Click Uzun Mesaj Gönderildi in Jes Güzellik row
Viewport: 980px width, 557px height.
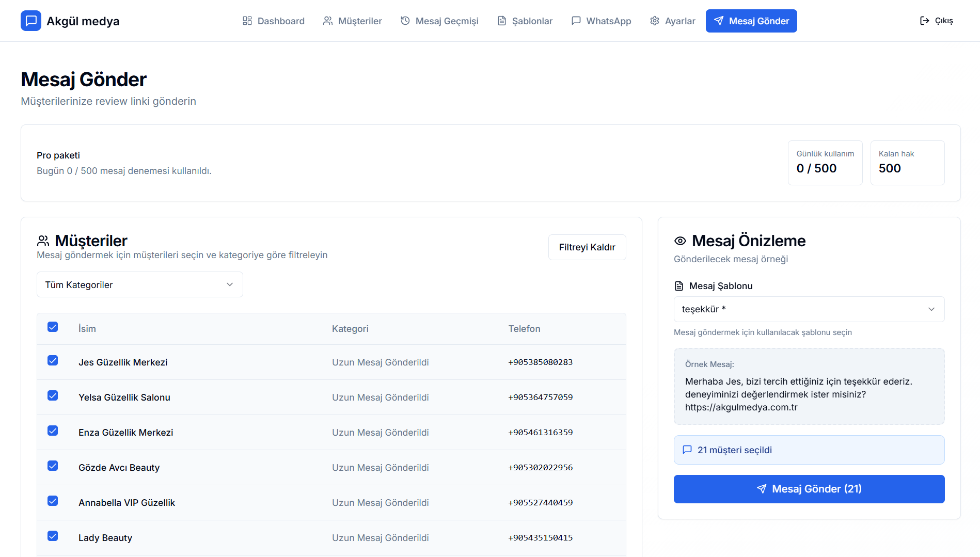pyautogui.click(x=381, y=362)
